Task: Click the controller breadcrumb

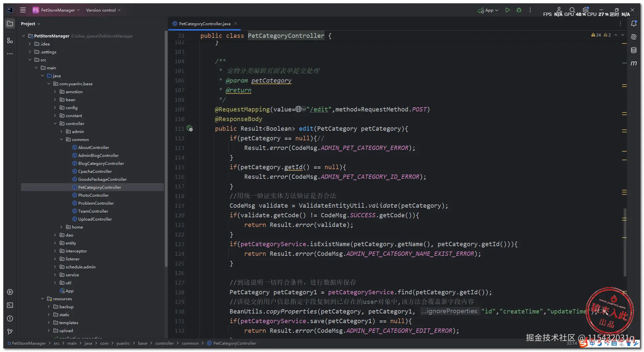Action: 164,343
